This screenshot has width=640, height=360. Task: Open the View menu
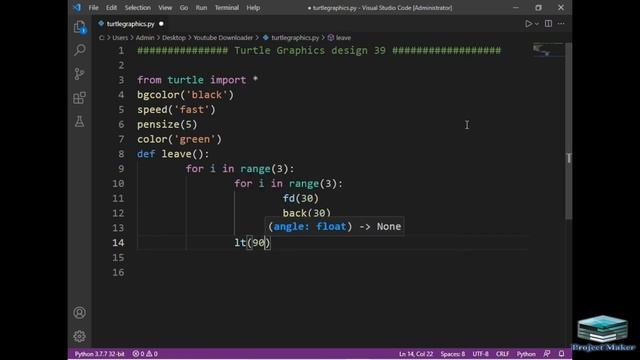coord(165,7)
